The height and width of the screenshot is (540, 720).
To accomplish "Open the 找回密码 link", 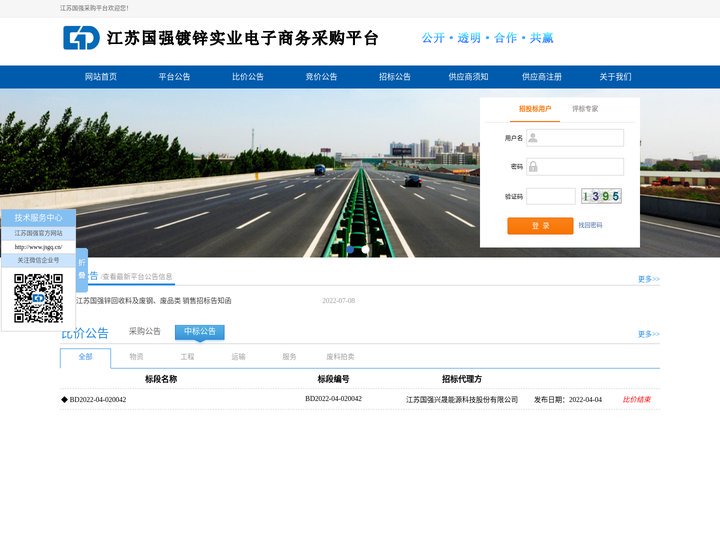I will pyautogui.click(x=590, y=225).
